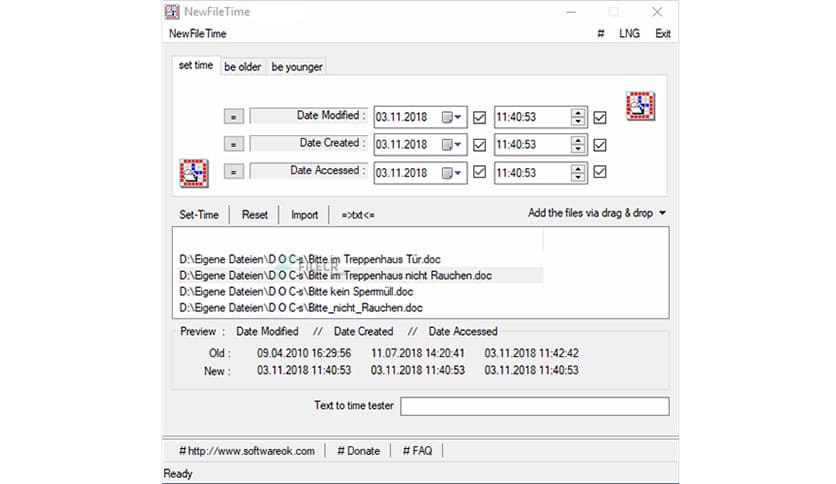Open the Date Modified calendar dropdown

[453, 117]
